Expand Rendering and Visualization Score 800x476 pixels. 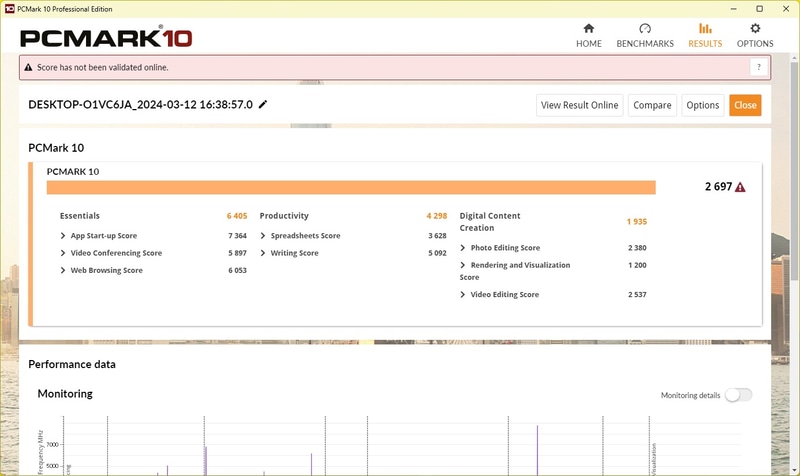(463, 265)
